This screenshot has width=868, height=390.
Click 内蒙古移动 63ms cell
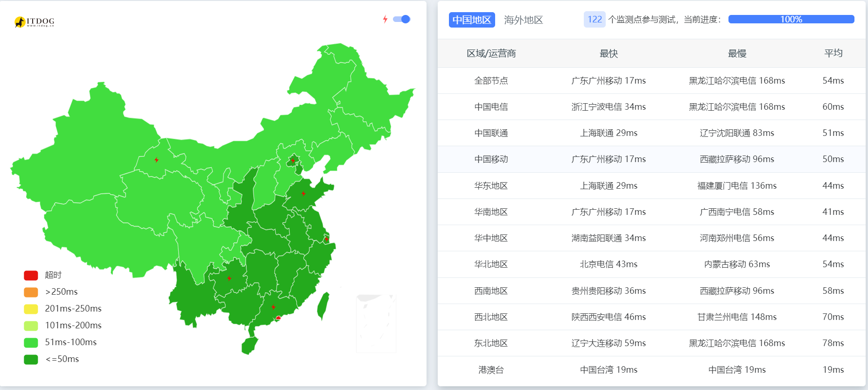click(737, 264)
